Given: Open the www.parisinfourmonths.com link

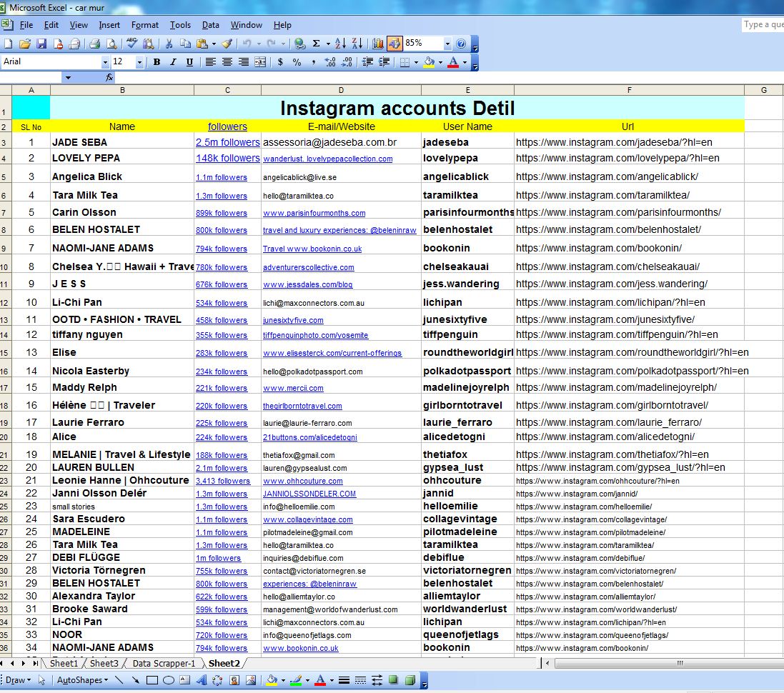Looking at the screenshot, I should [x=314, y=213].
